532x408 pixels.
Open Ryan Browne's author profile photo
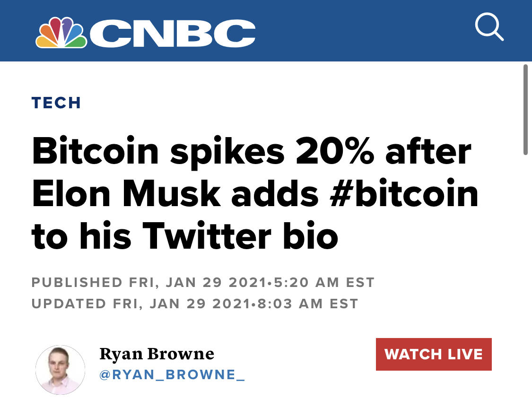point(61,370)
